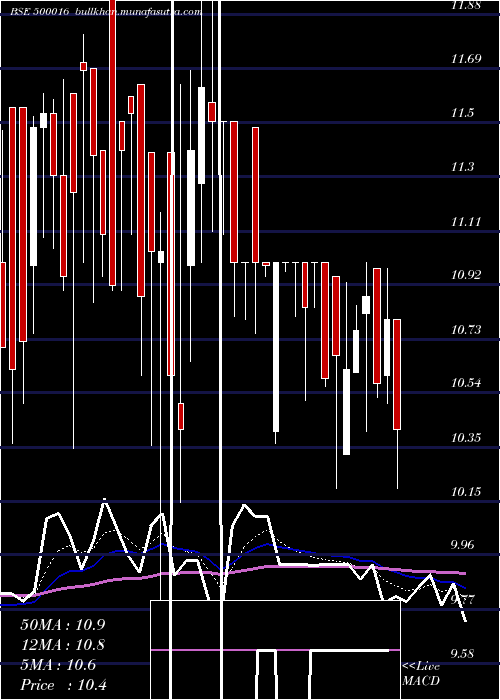Click the 9.77 price axis label

(462, 599)
